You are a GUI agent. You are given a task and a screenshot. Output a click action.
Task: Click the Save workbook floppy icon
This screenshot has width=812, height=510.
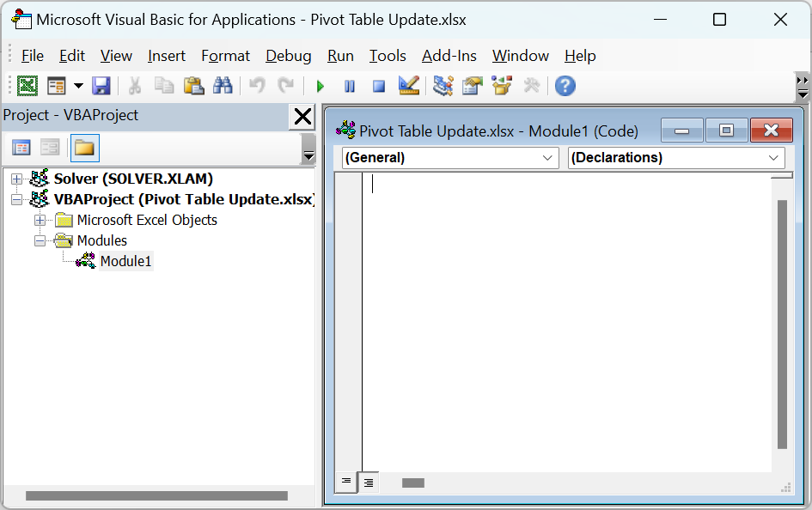pos(101,86)
